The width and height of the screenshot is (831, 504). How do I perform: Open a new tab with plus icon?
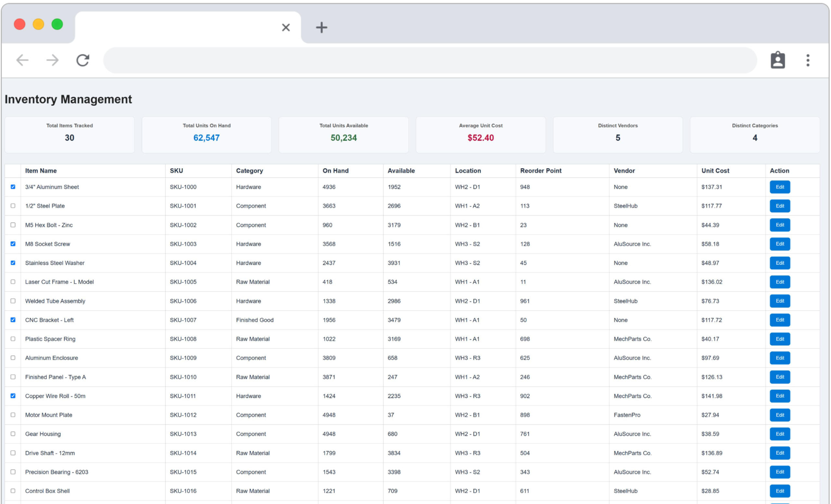pos(321,27)
